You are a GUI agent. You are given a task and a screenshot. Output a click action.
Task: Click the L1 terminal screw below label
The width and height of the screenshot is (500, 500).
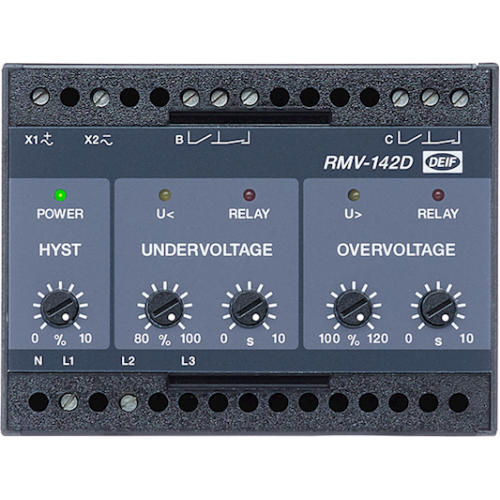[x=69, y=402]
